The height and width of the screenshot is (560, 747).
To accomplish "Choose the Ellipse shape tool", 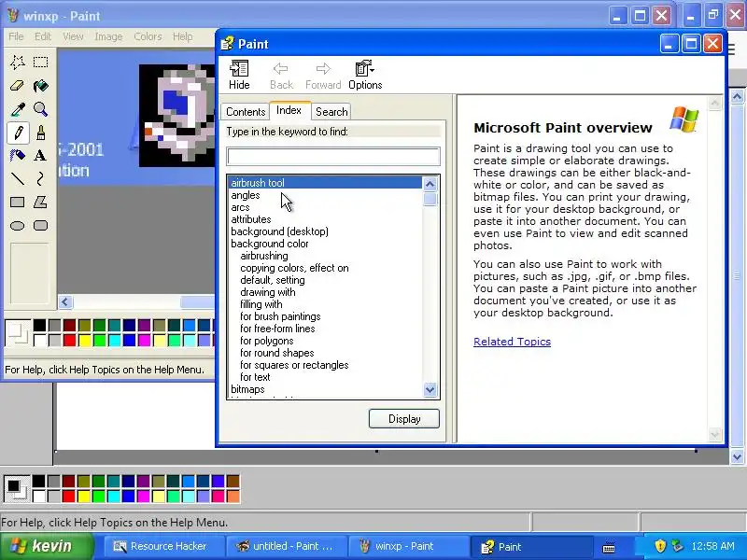I will [x=18, y=225].
